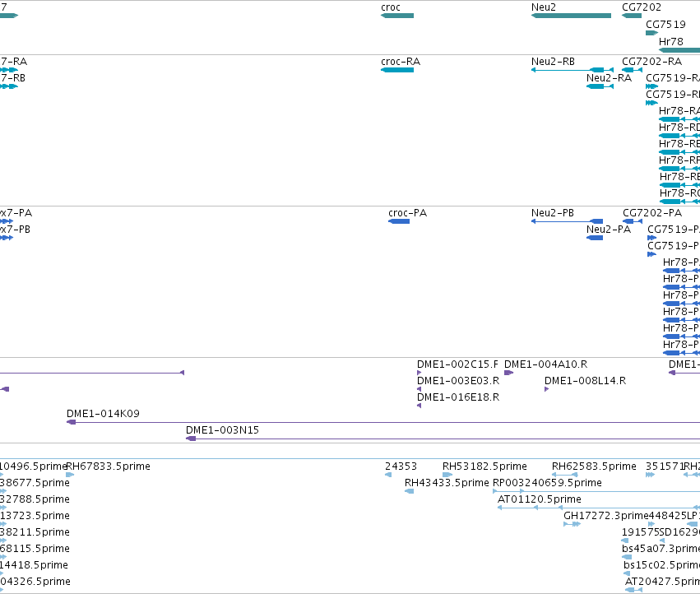
Task: Click the DME1-003N15 BAC clone label
Action: click(x=222, y=430)
